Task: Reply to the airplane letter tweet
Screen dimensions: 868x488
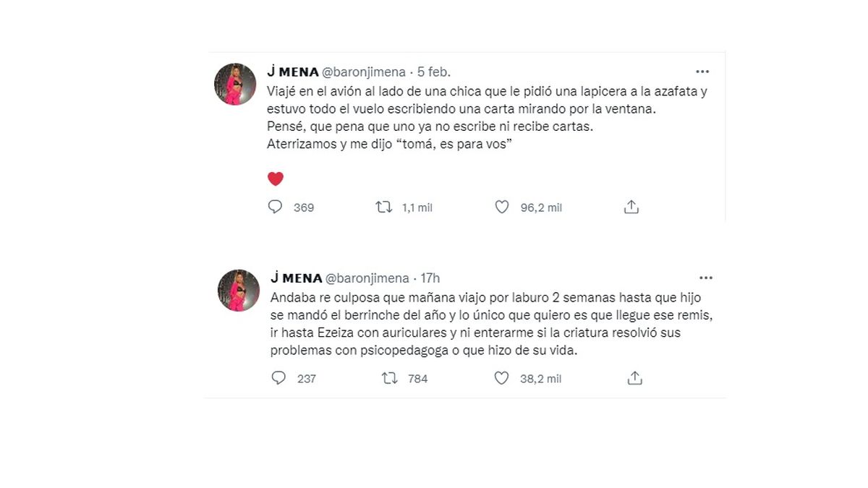Action: coord(276,207)
